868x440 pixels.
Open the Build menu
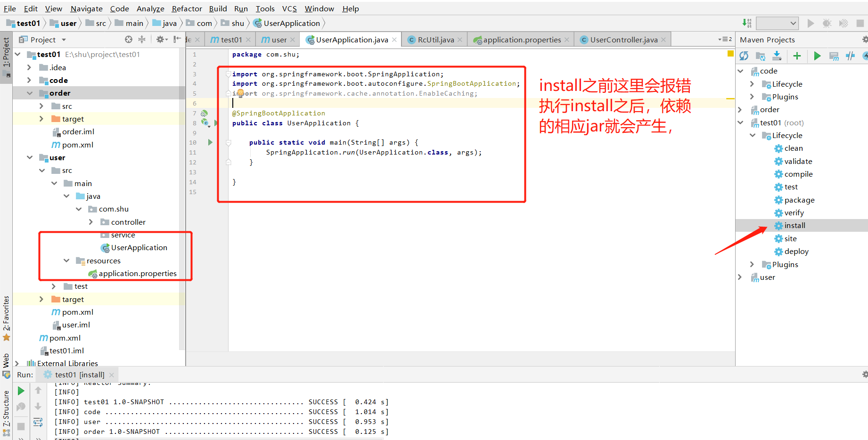(218, 8)
